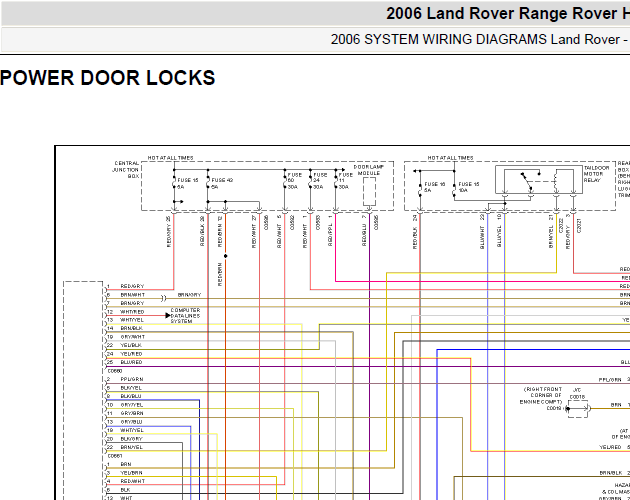Viewport: 630px width, 500px height.
Task: Click the C0661 connector label
Action: (x=115, y=456)
